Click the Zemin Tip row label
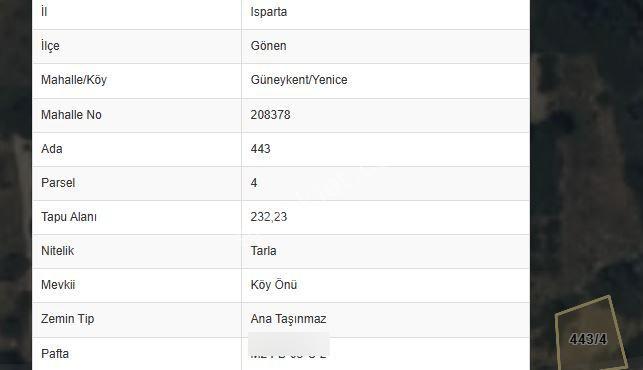 pyautogui.click(x=68, y=319)
